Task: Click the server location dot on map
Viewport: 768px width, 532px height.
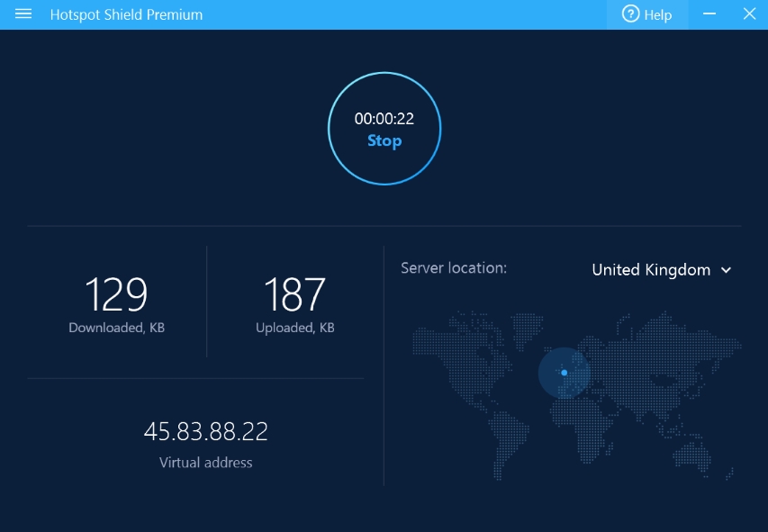Action: coord(565,373)
